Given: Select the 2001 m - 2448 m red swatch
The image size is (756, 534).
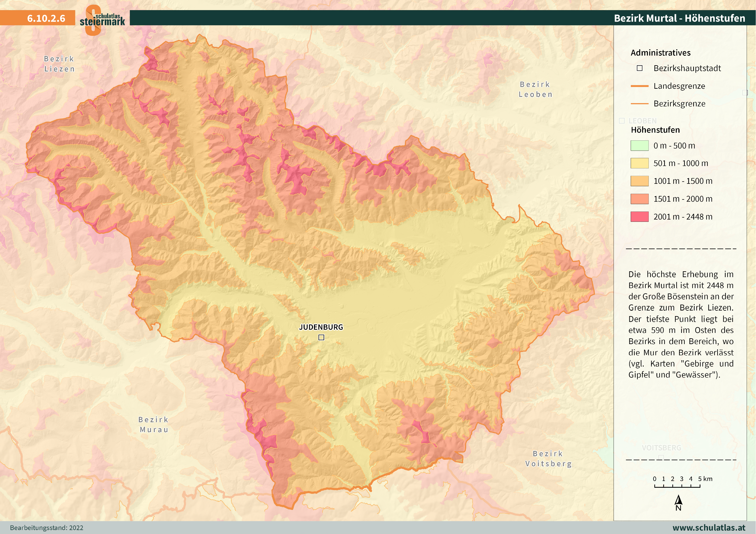Looking at the screenshot, I should [x=639, y=216].
